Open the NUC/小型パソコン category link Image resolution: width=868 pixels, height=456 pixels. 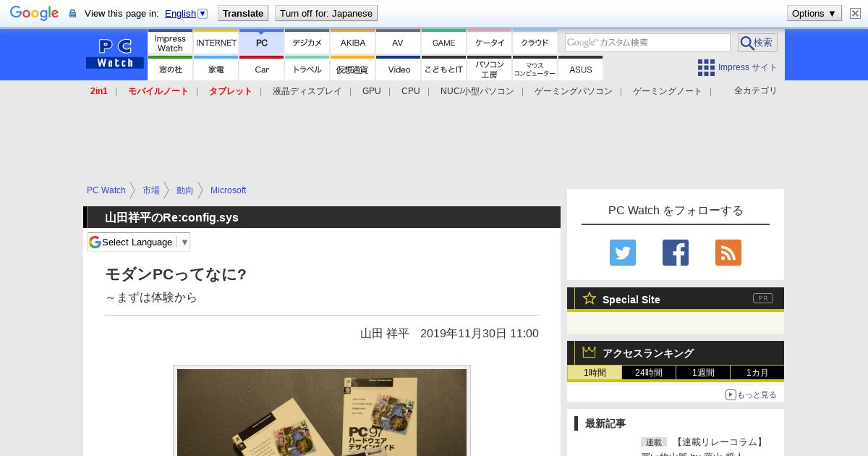(477, 91)
